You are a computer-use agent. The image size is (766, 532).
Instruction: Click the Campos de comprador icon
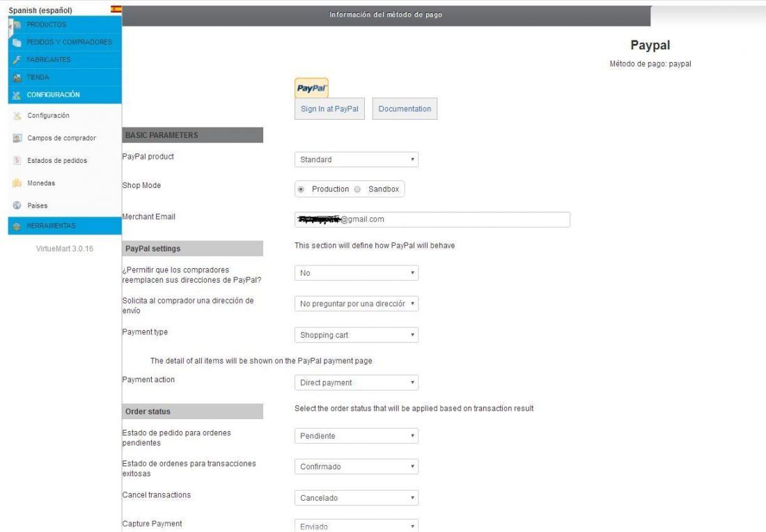(17, 139)
